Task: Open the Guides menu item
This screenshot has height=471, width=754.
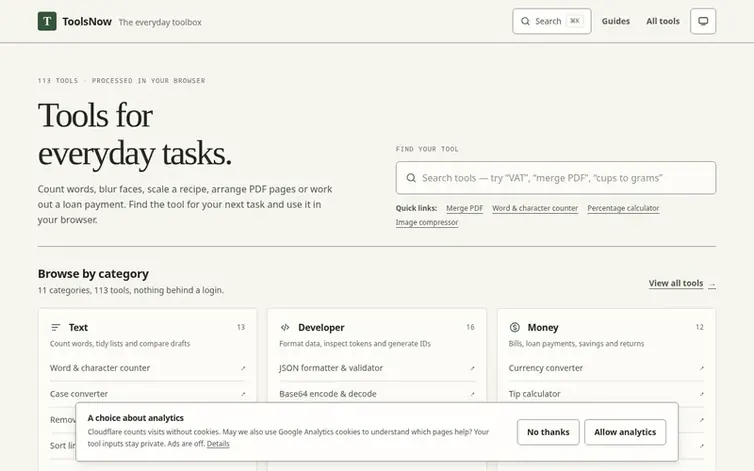Action: tap(616, 21)
